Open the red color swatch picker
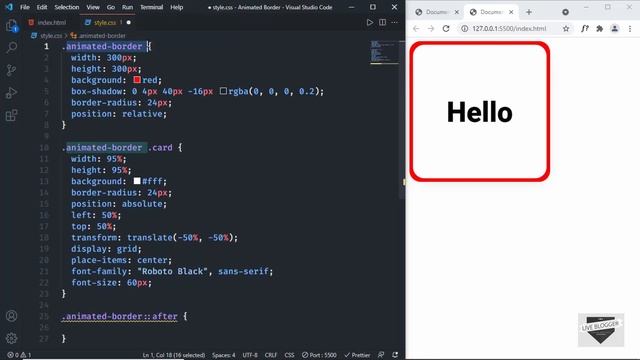 point(137,80)
